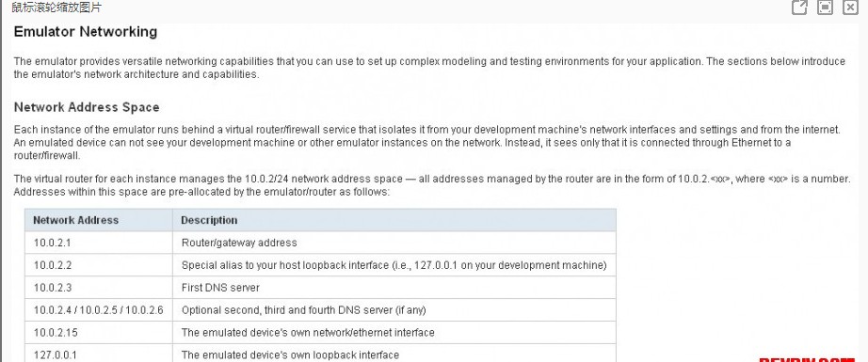The height and width of the screenshot is (362, 868).
Task: Click the emulated device ethernet interface description
Action: click(x=308, y=333)
